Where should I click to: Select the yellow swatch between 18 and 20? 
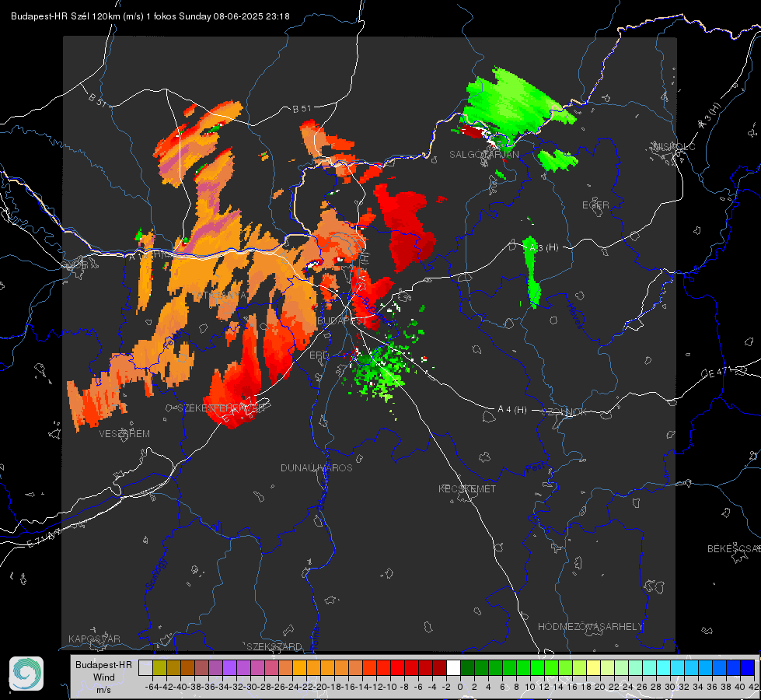tap(594, 668)
